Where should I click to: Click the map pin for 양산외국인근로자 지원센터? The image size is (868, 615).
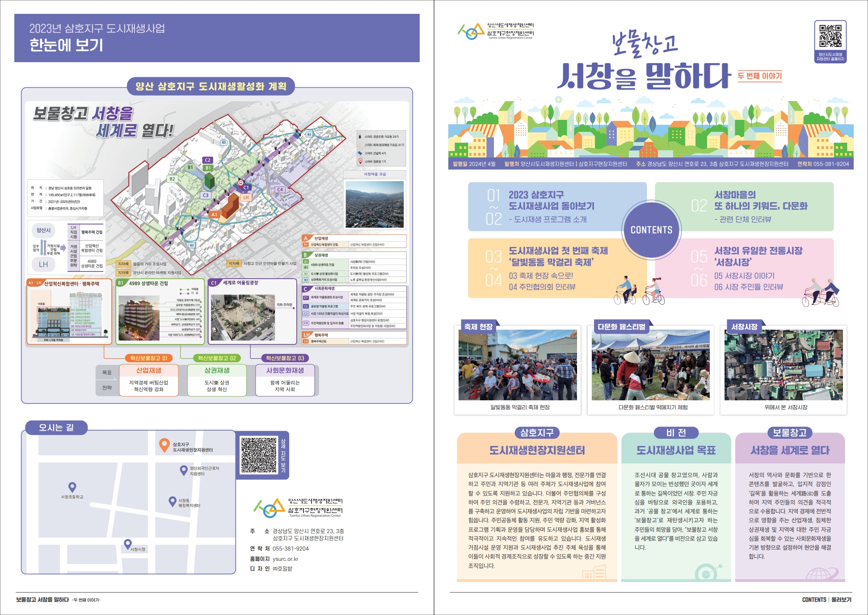(x=183, y=470)
